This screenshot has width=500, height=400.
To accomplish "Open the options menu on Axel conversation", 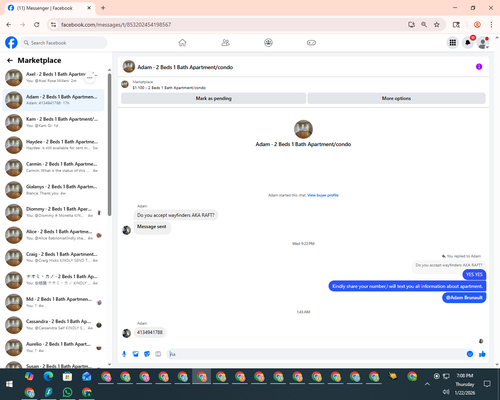I will point(90,77).
